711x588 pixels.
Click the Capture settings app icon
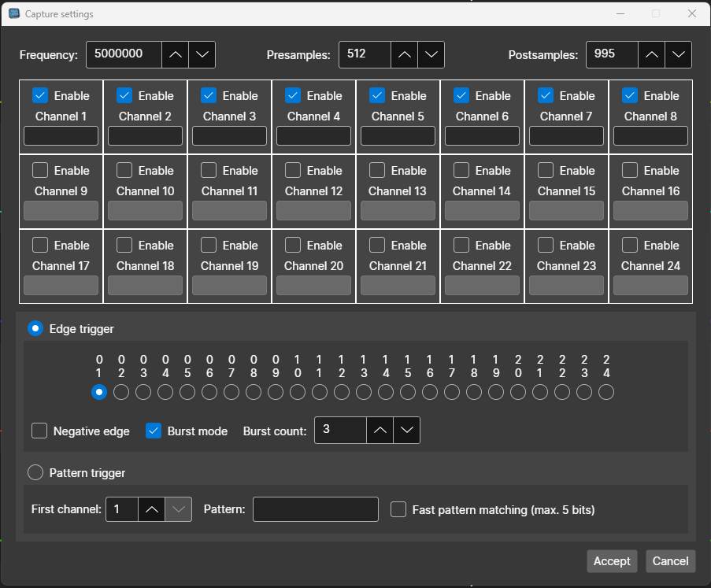(14, 13)
